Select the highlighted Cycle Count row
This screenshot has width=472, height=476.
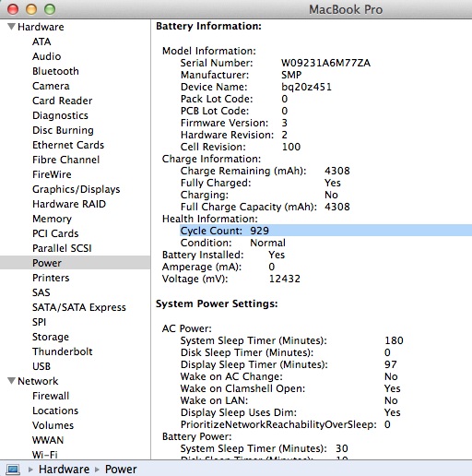click(x=325, y=231)
